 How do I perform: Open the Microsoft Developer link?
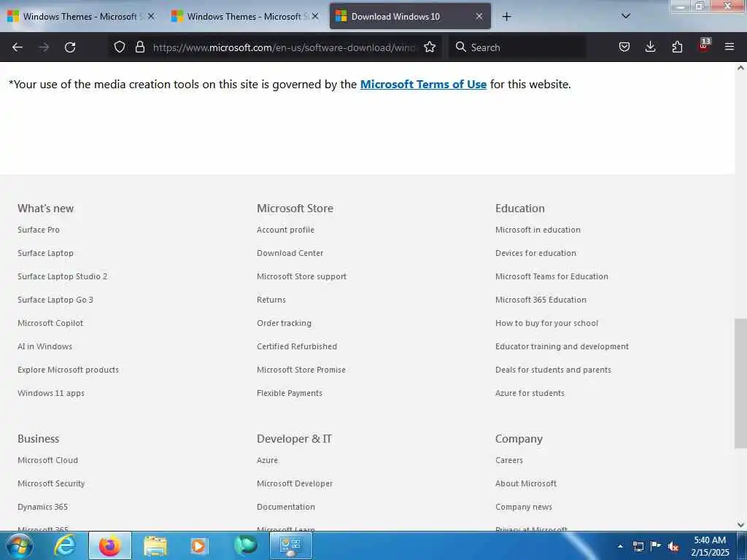coord(295,483)
